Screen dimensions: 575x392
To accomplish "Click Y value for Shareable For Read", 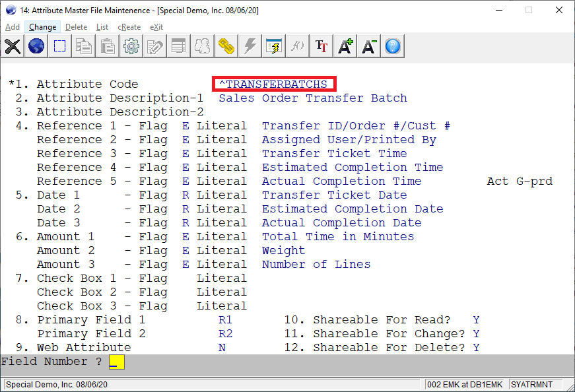I will point(476,320).
